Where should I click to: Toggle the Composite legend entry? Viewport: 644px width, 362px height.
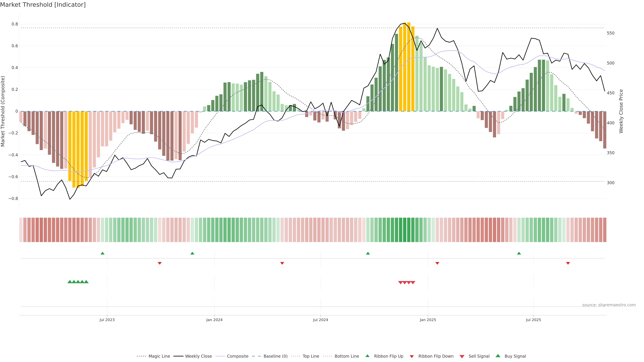pos(237,356)
